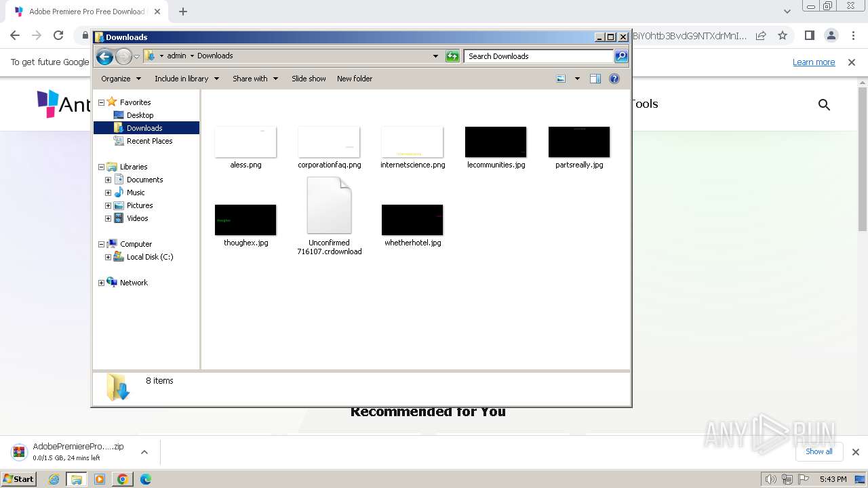Viewport: 868px width, 488px height.
Task: Select the aless.png thumbnail
Action: click(x=245, y=142)
